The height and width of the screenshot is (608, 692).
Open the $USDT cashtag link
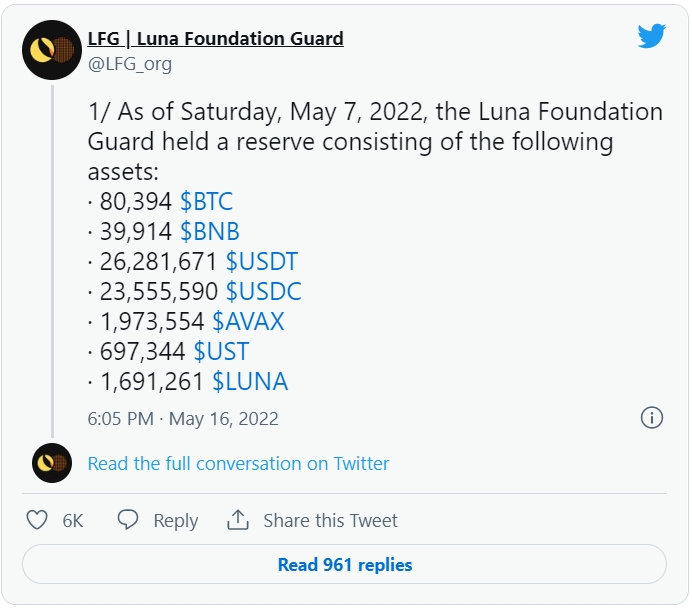tap(261, 262)
